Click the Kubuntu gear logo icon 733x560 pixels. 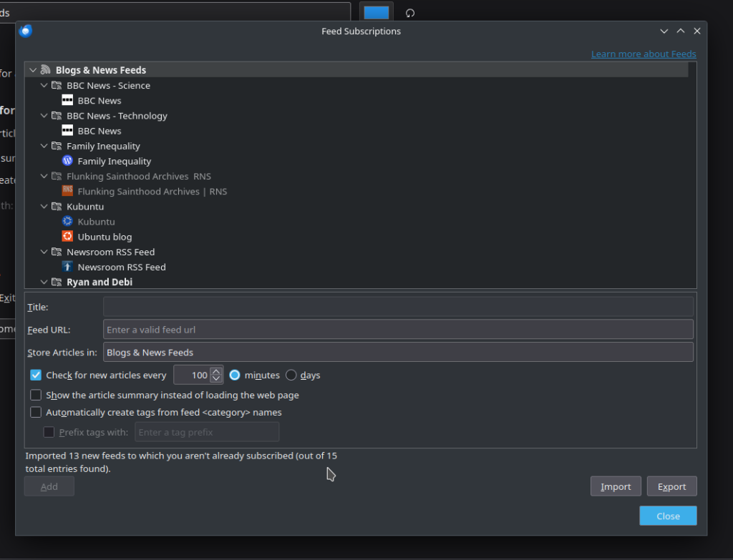[x=67, y=222]
